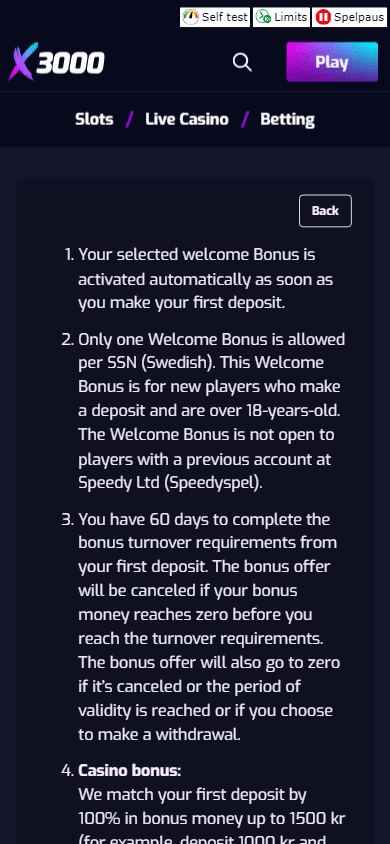Click the purple X in the logo
Screen dimensions: 390x844
coord(24,62)
